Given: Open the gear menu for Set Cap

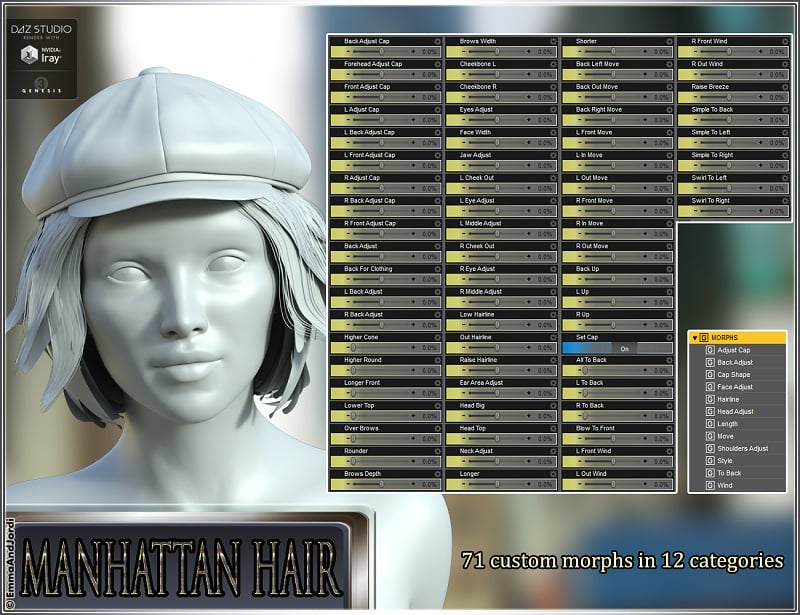Looking at the screenshot, I should pyautogui.click(x=669, y=337).
